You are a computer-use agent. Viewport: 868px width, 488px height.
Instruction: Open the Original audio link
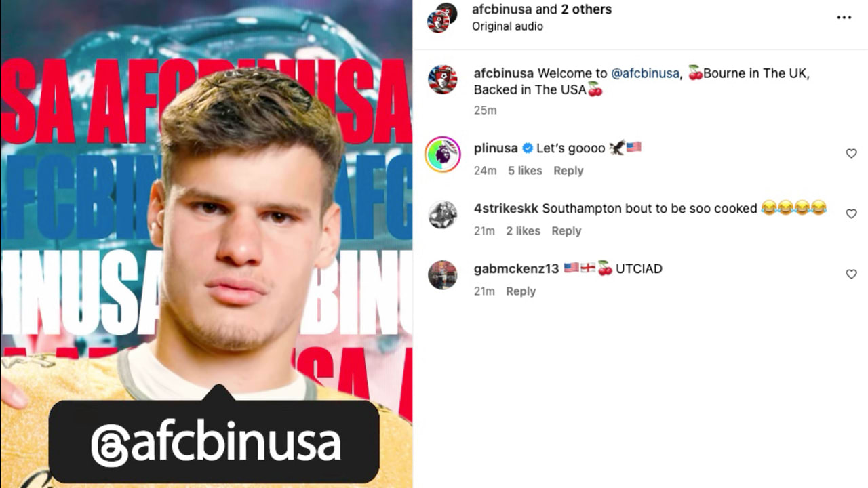(507, 26)
